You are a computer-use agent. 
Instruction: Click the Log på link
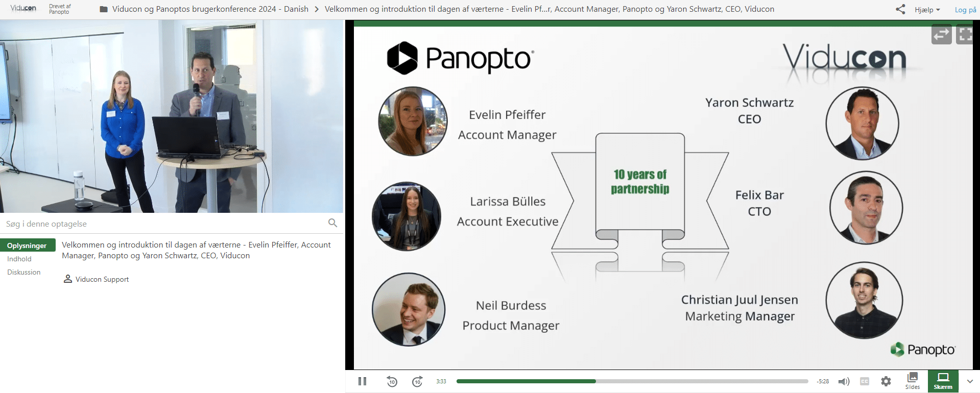[x=965, y=10]
